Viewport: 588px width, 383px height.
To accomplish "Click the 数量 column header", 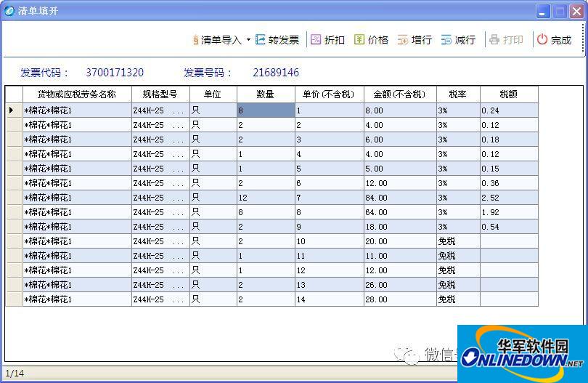I will click(x=266, y=94).
